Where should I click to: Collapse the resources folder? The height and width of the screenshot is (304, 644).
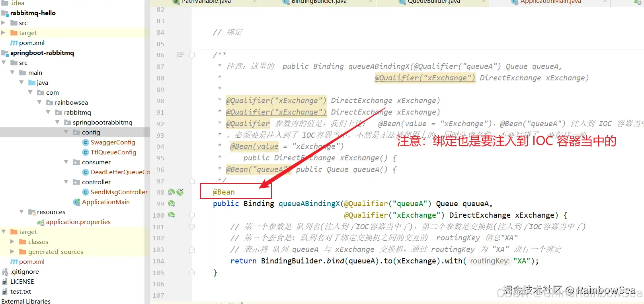tap(21, 212)
